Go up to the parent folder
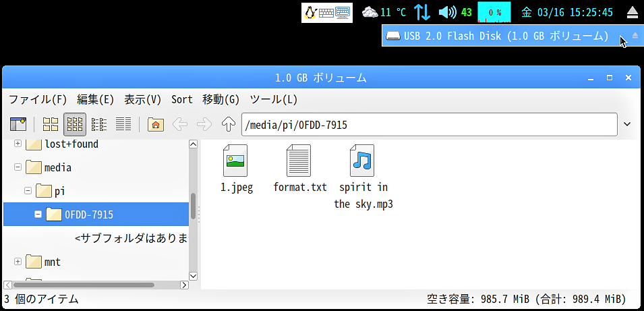The image size is (644, 311). [x=229, y=123]
